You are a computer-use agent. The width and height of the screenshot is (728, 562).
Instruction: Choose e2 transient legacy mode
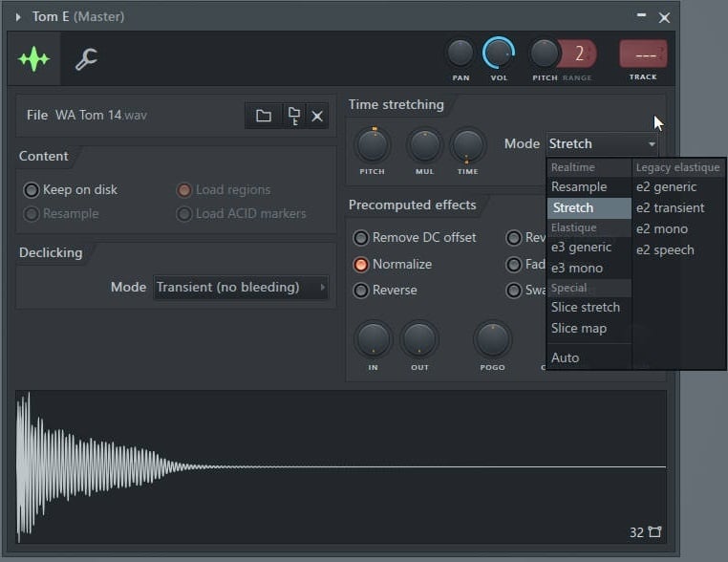pyautogui.click(x=678, y=207)
